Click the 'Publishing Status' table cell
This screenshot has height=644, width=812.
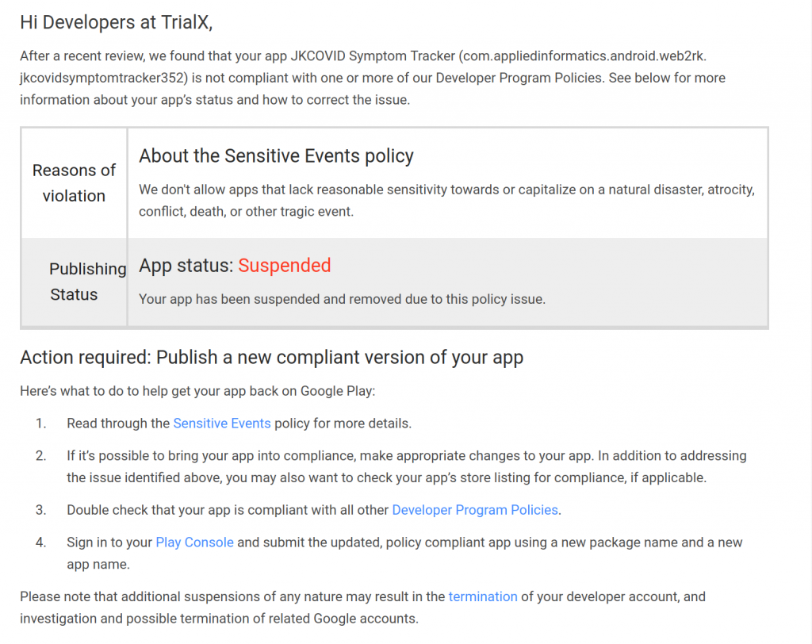pos(74,282)
